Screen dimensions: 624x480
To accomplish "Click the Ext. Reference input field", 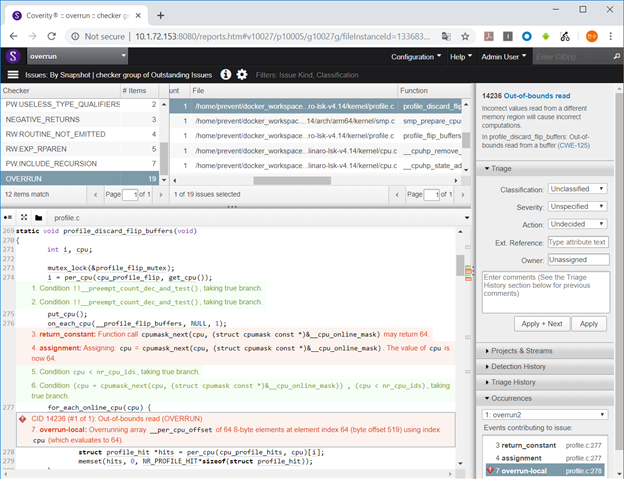I will click(577, 242).
